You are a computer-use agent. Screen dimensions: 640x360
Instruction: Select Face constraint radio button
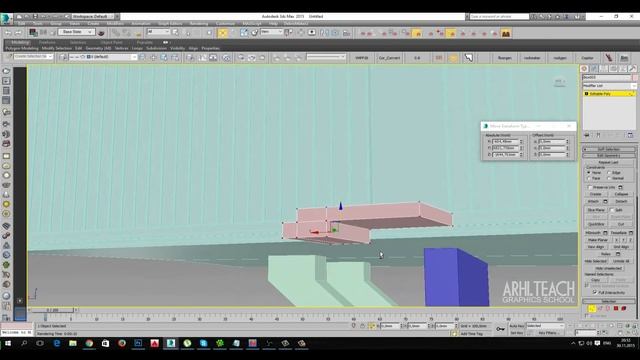[x=589, y=178]
